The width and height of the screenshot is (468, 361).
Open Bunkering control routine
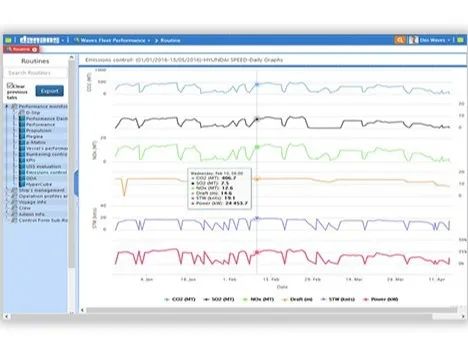tap(47, 154)
